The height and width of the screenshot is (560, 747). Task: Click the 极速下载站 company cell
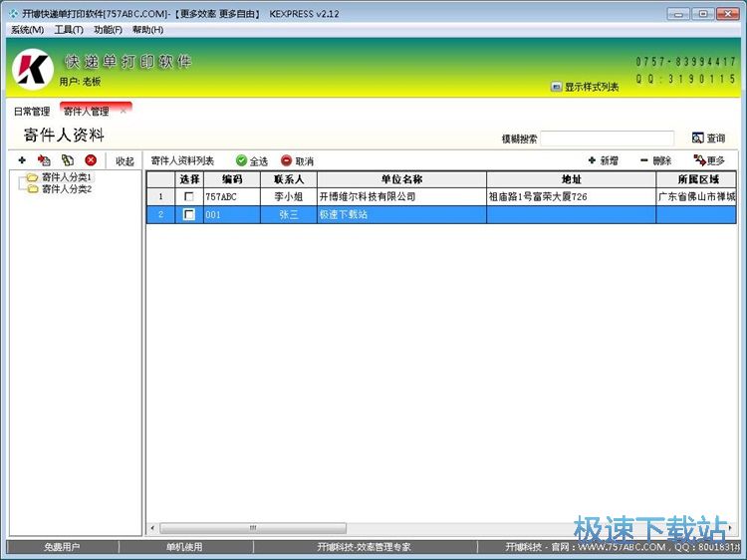pos(401,214)
